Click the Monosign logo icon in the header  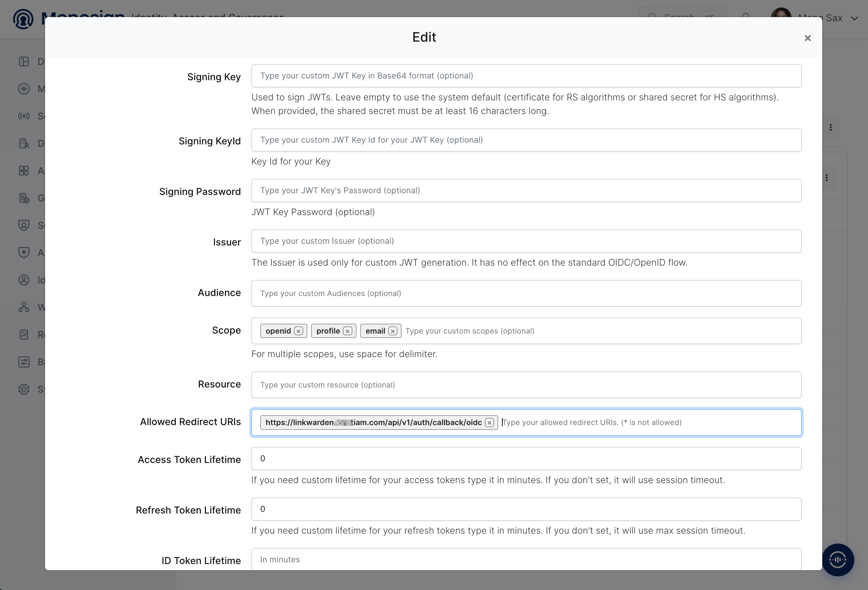(23, 19)
